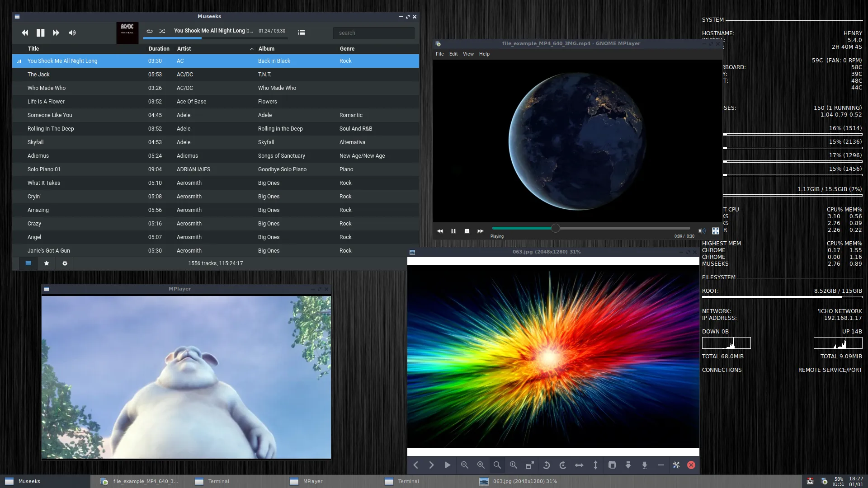
Task: Toggle repeat mode in Museeks
Action: (150, 31)
